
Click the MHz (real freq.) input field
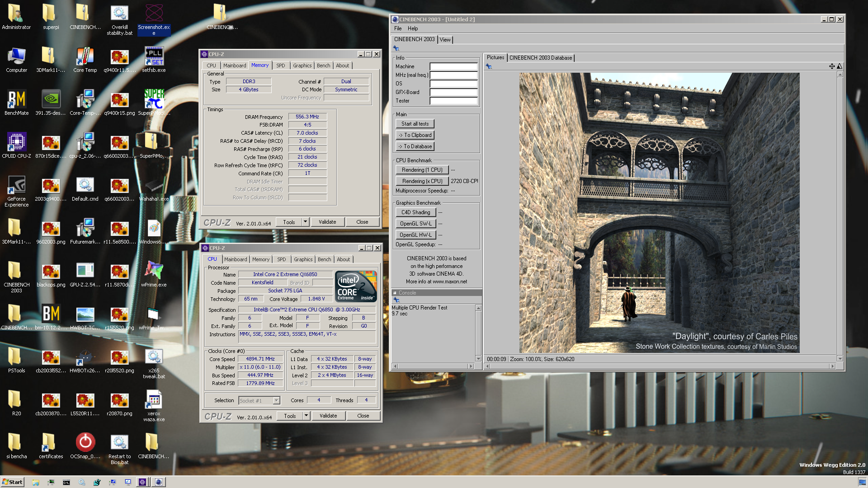coord(453,75)
